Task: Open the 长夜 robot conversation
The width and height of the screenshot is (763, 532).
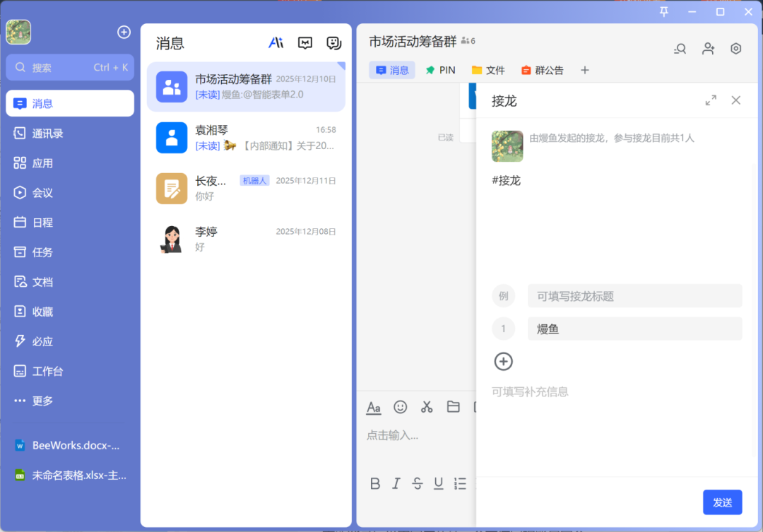Action: (x=247, y=188)
